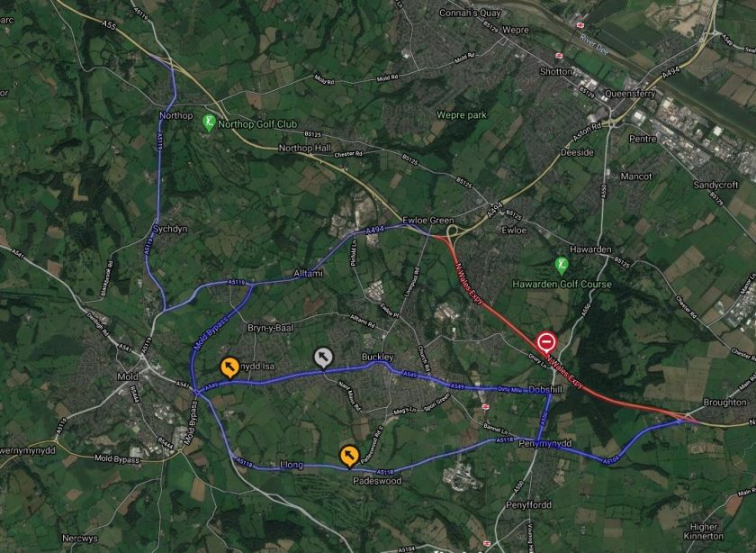Click the railway station icon near Shotton

point(559,56)
